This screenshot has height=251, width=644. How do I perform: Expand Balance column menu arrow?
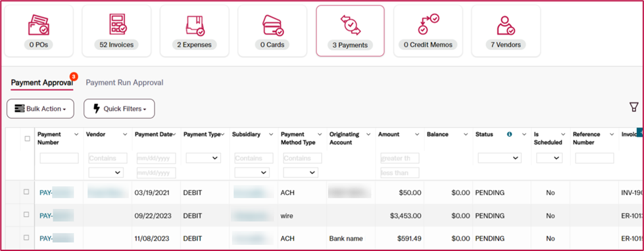pos(466,135)
